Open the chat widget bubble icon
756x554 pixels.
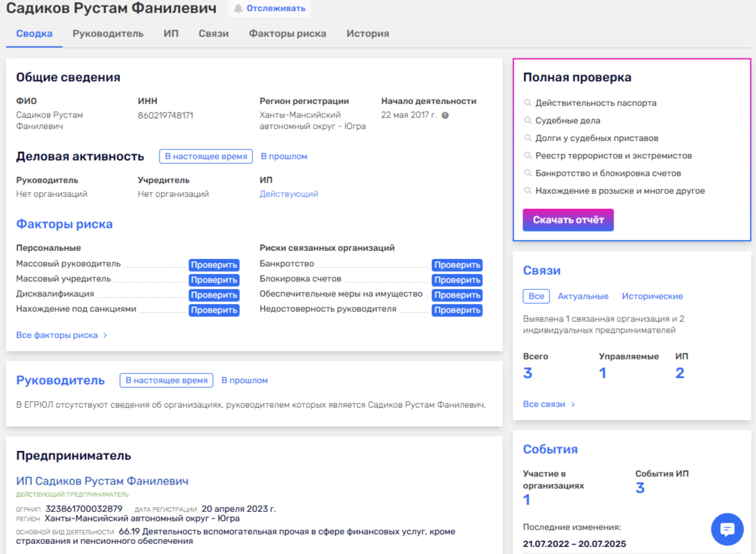point(727,530)
